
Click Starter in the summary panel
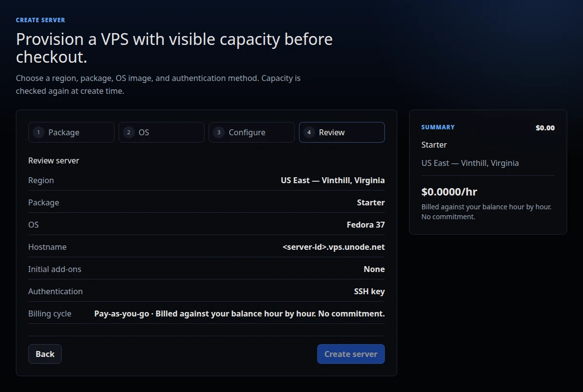434,145
